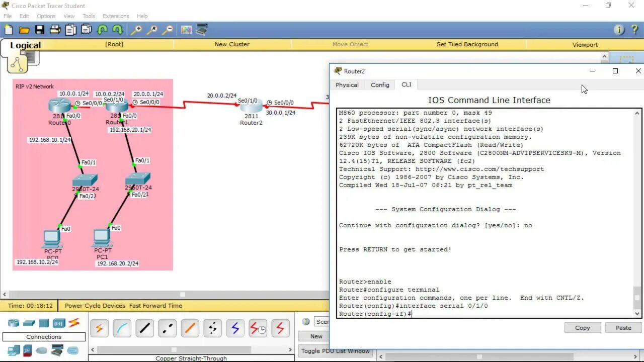Open an existing Packet Tracer file
The image size is (644, 362).
24,30
